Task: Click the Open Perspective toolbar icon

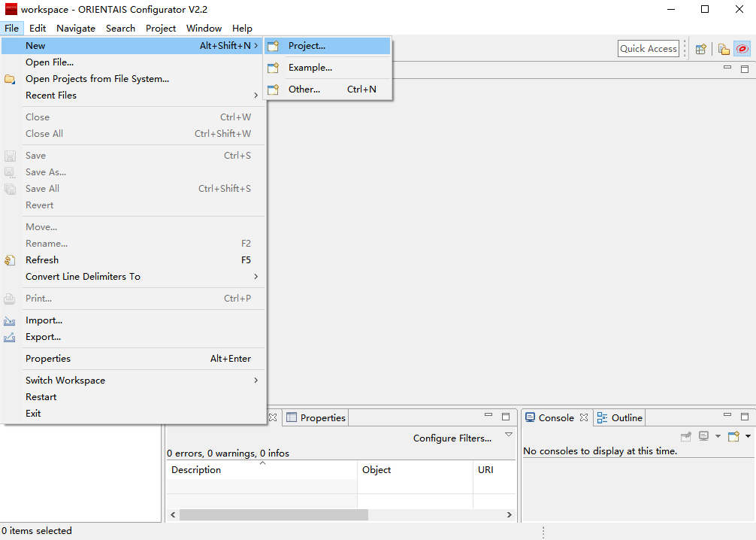Action: tap(700, 49)
